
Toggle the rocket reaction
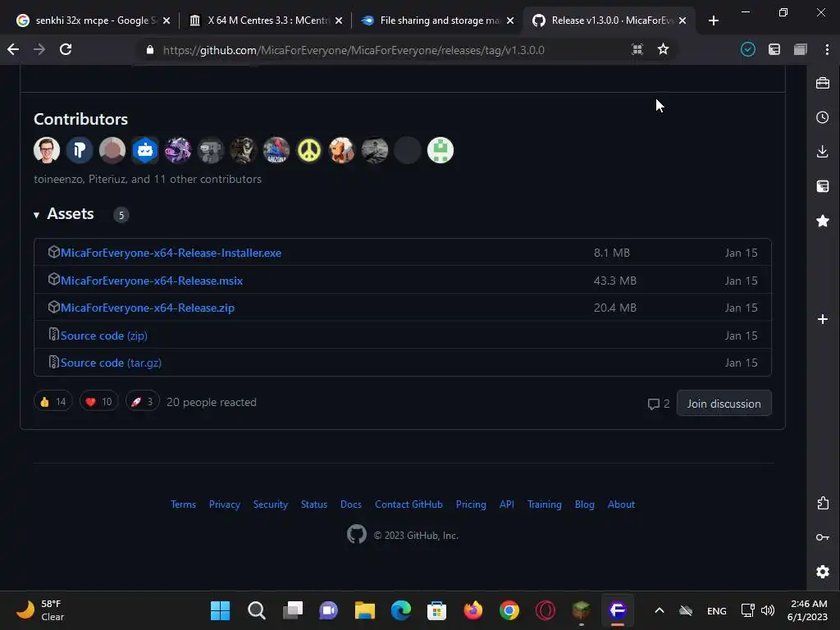pos(143,402)
